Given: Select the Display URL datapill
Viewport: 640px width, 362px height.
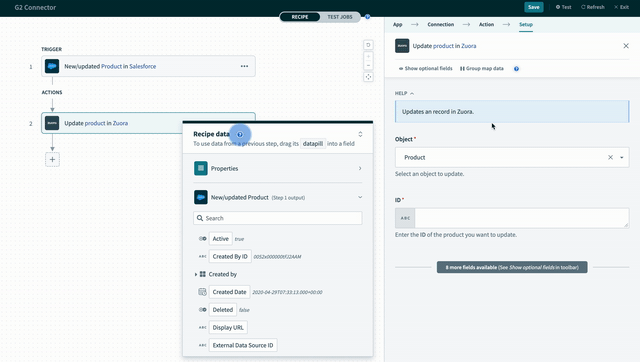Looking at the screenshot, I should 228,327.
